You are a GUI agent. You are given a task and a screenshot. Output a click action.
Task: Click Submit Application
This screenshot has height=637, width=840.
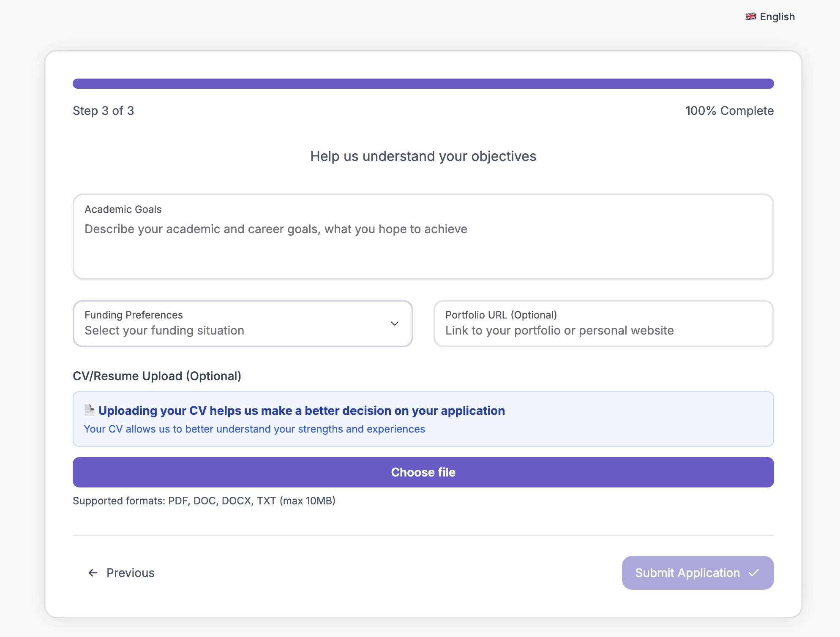click(x=697, y=573)
